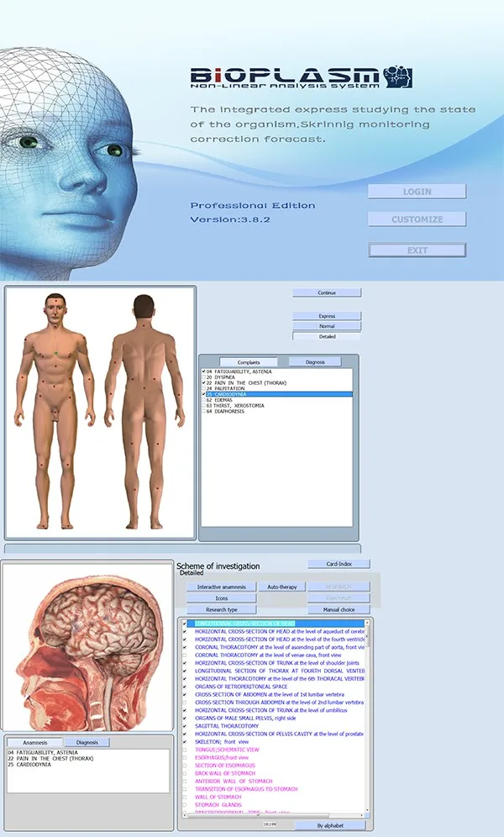Open the CUSTOMIZE settings

[x=417, y=219]
